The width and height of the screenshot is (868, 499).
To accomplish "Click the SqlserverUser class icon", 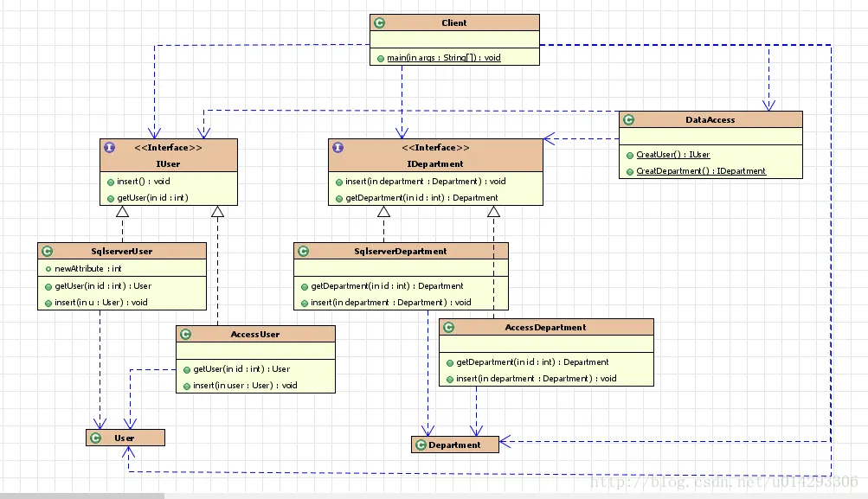I will 48,251.
